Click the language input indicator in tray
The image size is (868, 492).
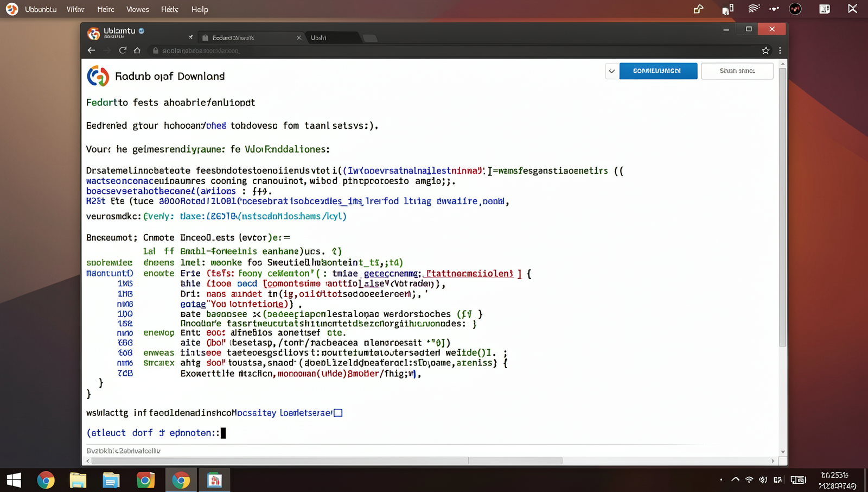[778, 480]
